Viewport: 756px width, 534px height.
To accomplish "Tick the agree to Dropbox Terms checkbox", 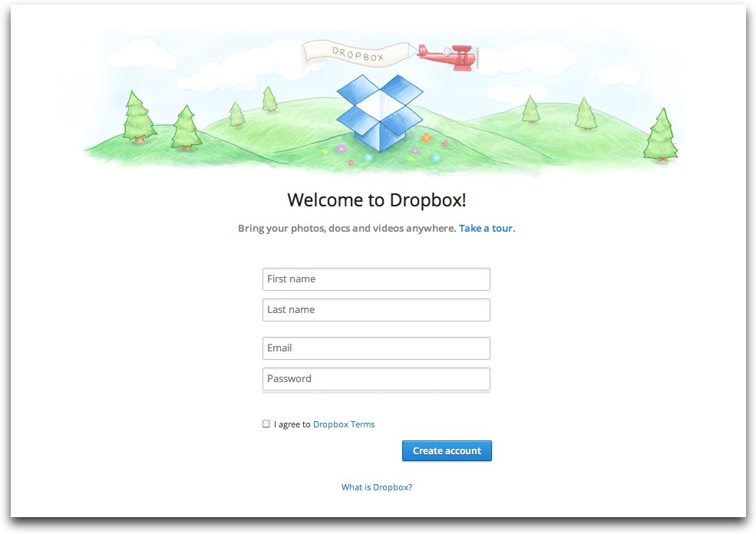I will 266,424.
